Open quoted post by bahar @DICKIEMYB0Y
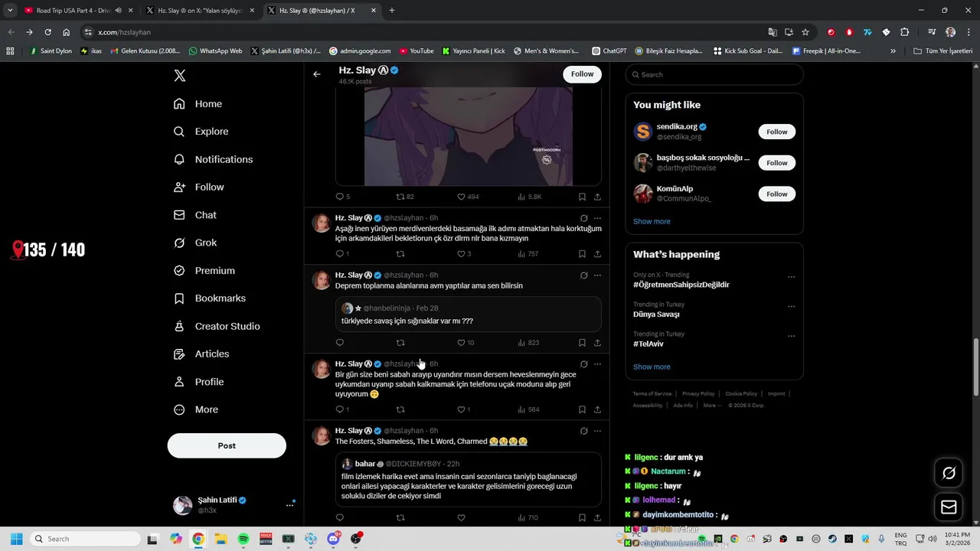This screenshot has width=980, height=551. [x=468, y=480]
